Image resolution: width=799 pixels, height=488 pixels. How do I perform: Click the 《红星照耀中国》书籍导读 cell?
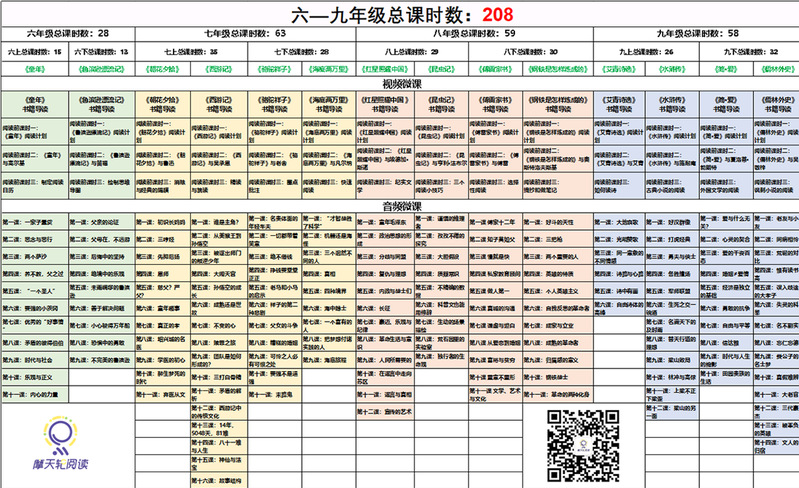tap(385, 104)
